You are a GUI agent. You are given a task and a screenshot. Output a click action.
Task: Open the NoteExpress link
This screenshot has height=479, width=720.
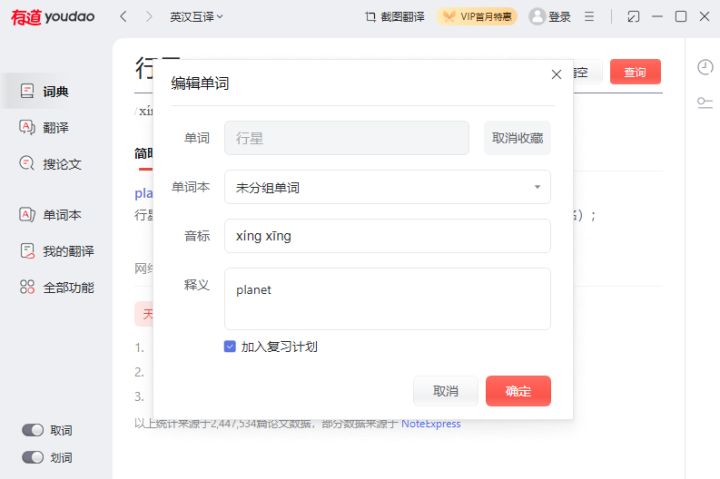431,424
